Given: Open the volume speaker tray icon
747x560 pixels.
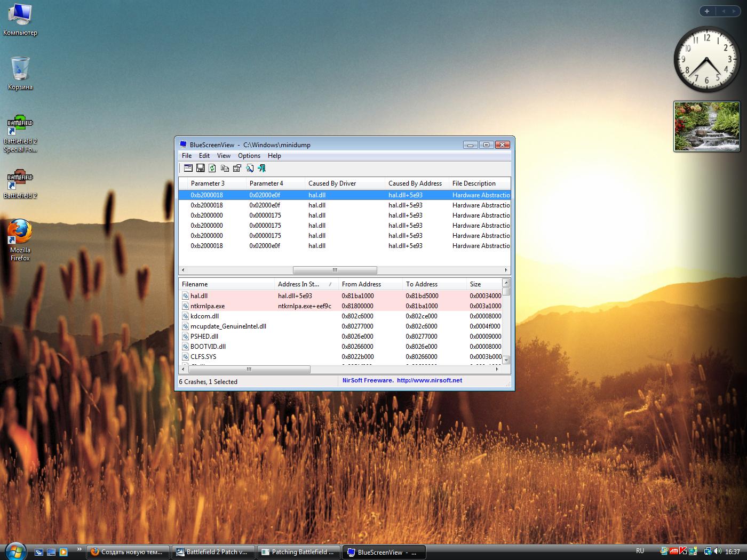Looking at the screenshot, I should click(x=717, y=551).
